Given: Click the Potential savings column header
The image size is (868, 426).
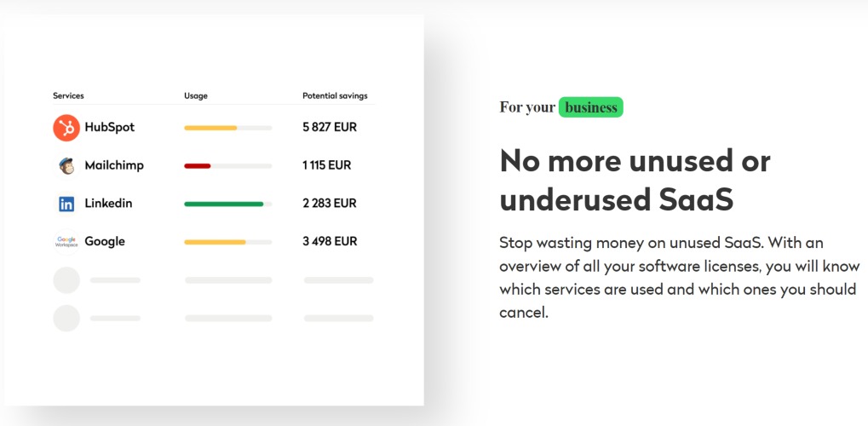Looking at the screenshot, I should click(x=335, y=95).
